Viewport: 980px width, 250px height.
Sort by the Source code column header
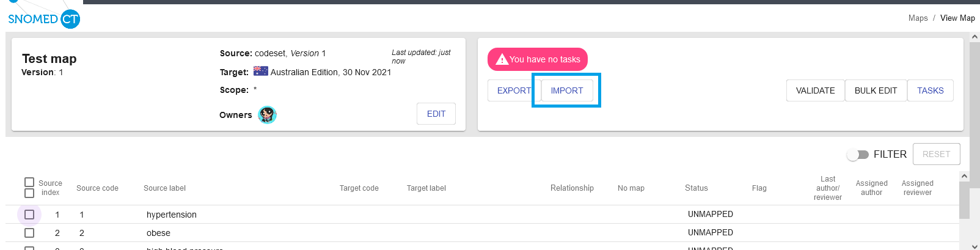coord(97,188)
